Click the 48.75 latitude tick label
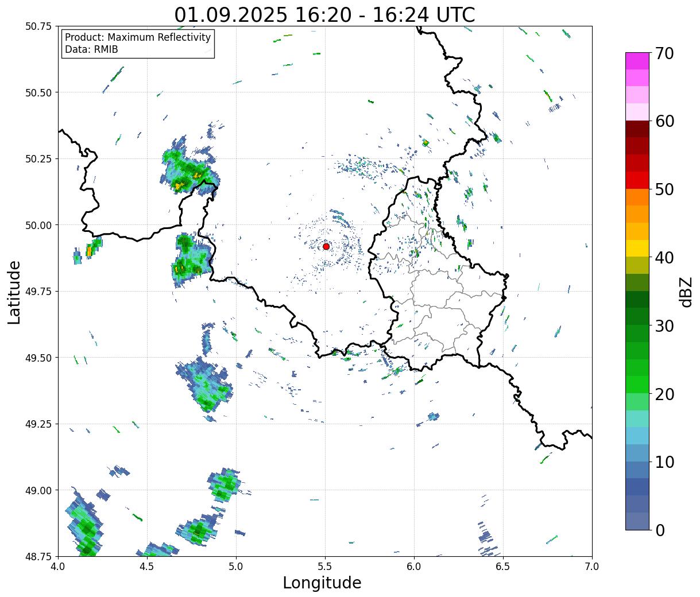700x597 pixels. tap(38, 556)
